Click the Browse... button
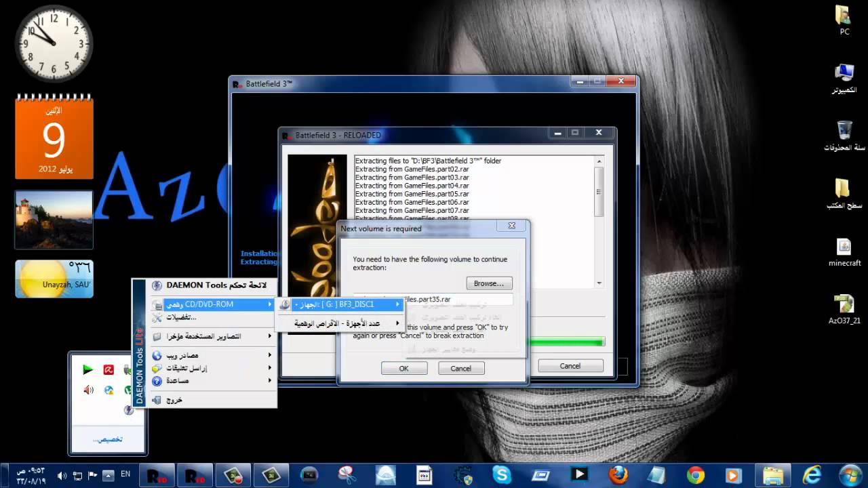This screenshot has height=488, width=868. coord(489,283)
